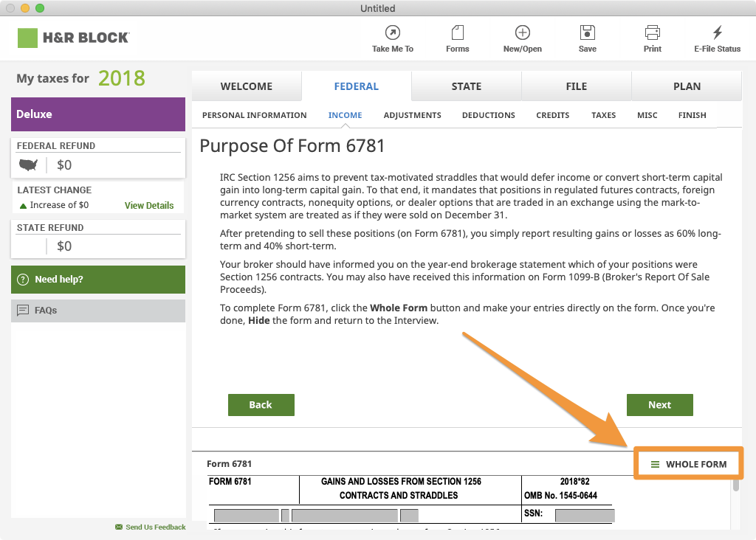Image resolution: width=756 pixels, height=540 pixels.
Task: Click the Next button
Action: pos(659,404)
